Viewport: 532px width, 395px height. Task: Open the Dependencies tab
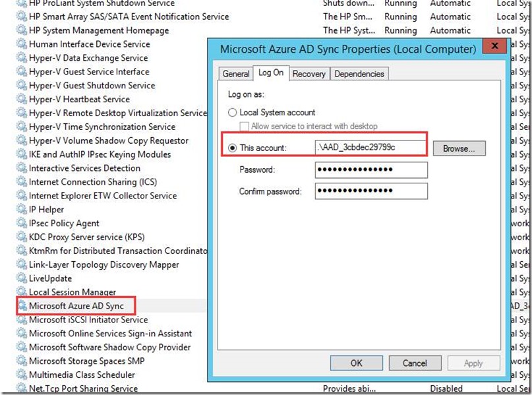click(x=359, y=74)
